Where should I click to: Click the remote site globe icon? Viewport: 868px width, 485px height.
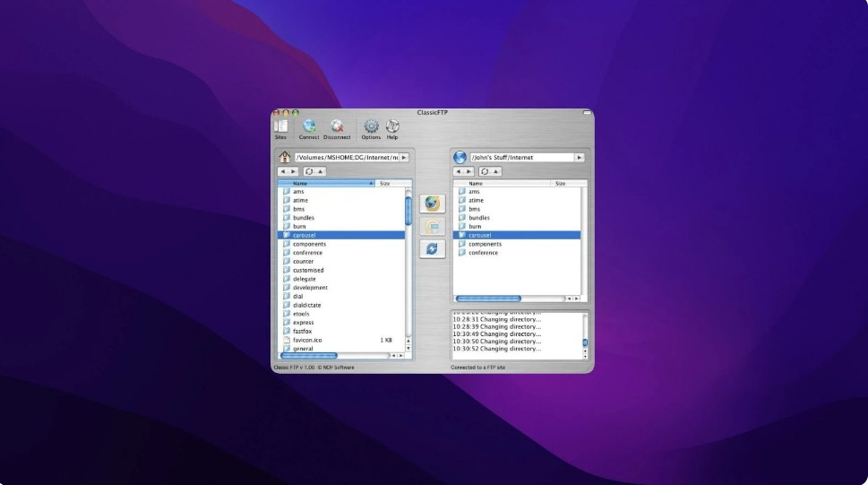(x=460, y=158)
